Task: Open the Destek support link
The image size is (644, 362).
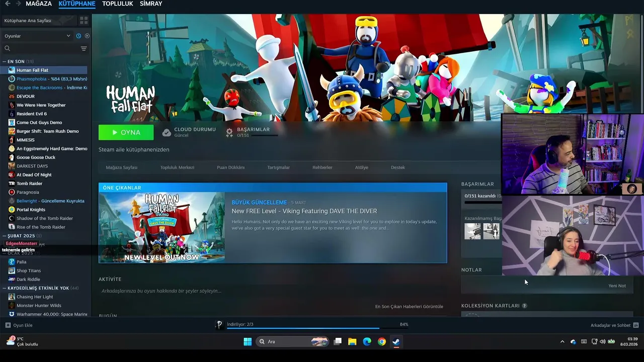Action: (397, 167)
